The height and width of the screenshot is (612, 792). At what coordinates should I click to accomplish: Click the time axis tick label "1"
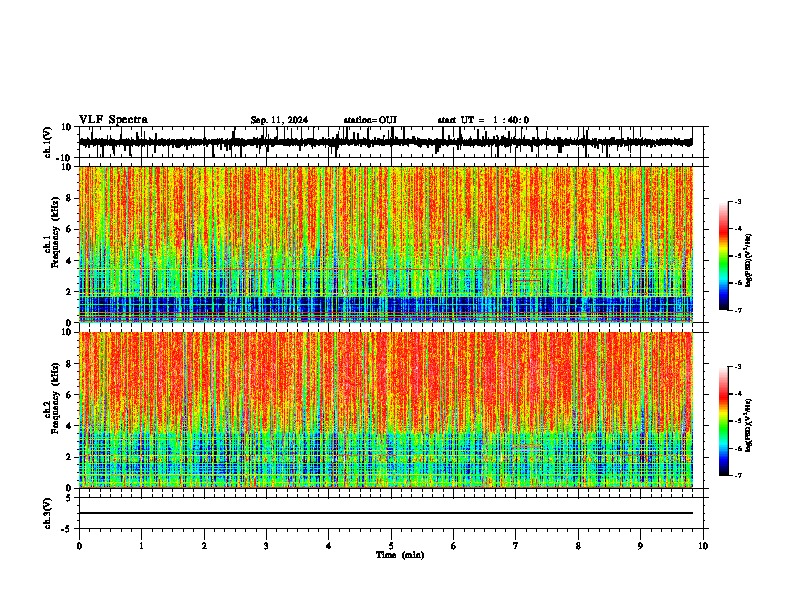click(141, 546)
